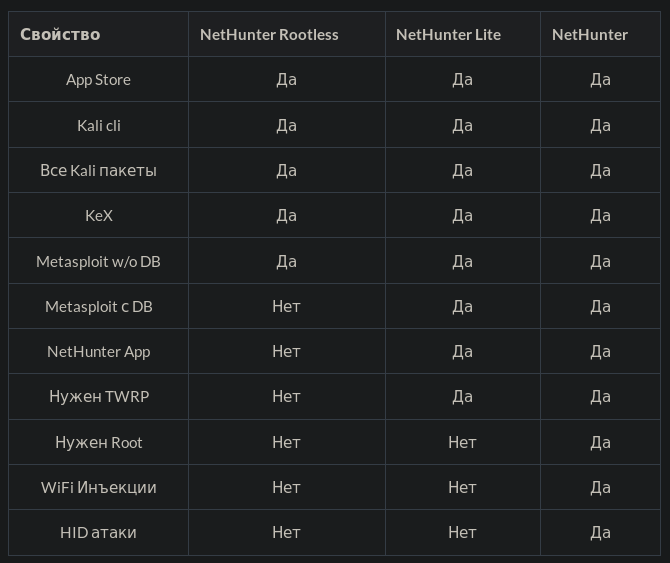670x563 pixels.
Task: Click the NetHunter Lite column header
Action: coord(448,34)
